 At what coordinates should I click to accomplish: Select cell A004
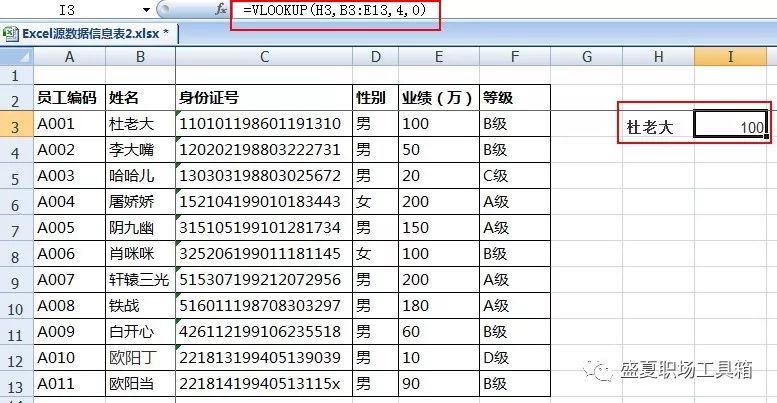pyautogui.click(x=69, y=202)
